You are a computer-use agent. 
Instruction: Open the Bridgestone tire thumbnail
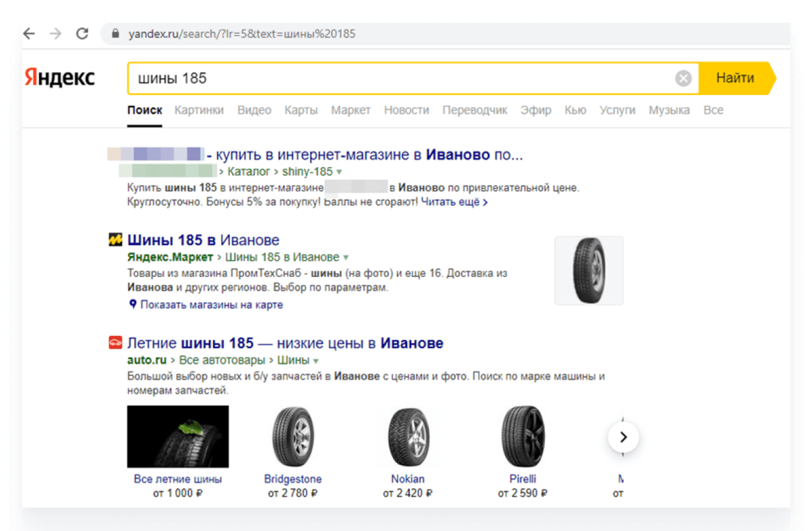coord(293,437)
